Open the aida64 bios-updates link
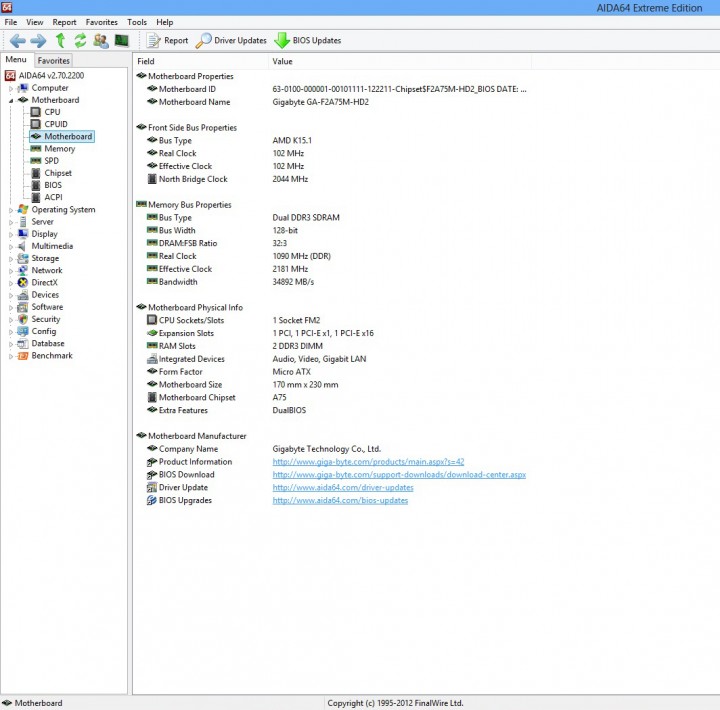720x710 pixels. [340, 500]
